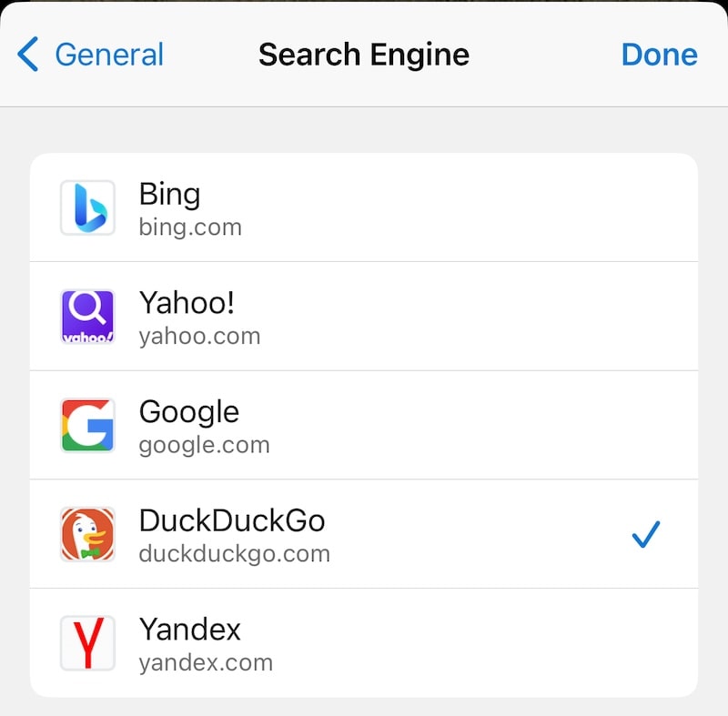Tap Done to confirm selection
The height and width of the screenshot is (716, 728).
point(659,55)
